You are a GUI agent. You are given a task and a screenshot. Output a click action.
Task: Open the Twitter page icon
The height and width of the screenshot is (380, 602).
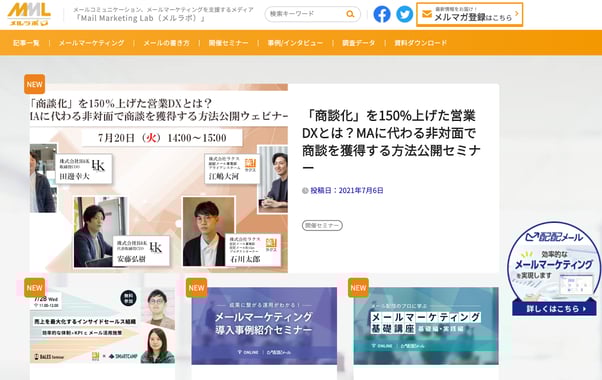[405, 15]
